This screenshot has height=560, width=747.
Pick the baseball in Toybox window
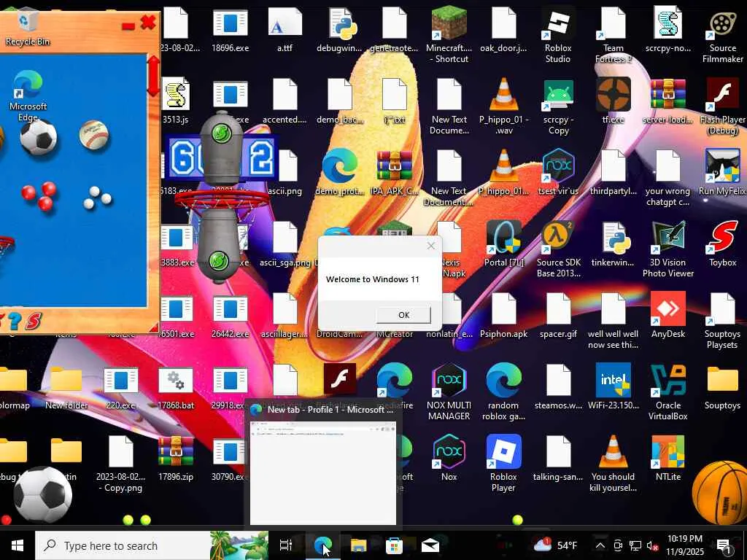pos(94,136)
